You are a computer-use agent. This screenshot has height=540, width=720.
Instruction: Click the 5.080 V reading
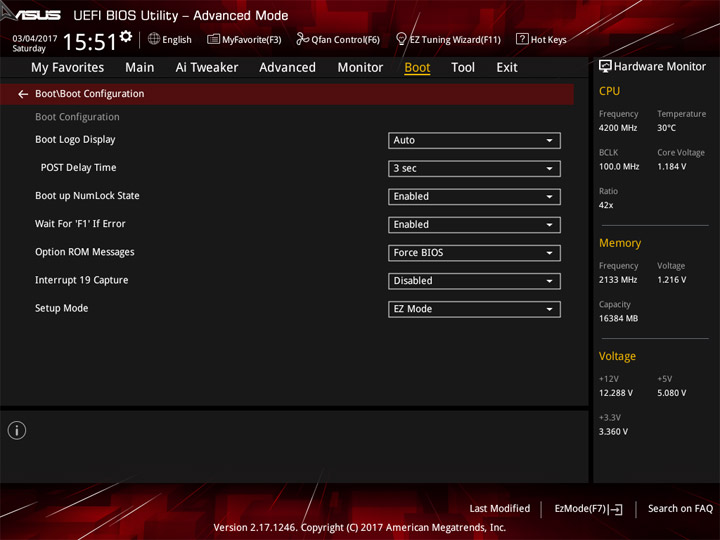pos(671,393)
